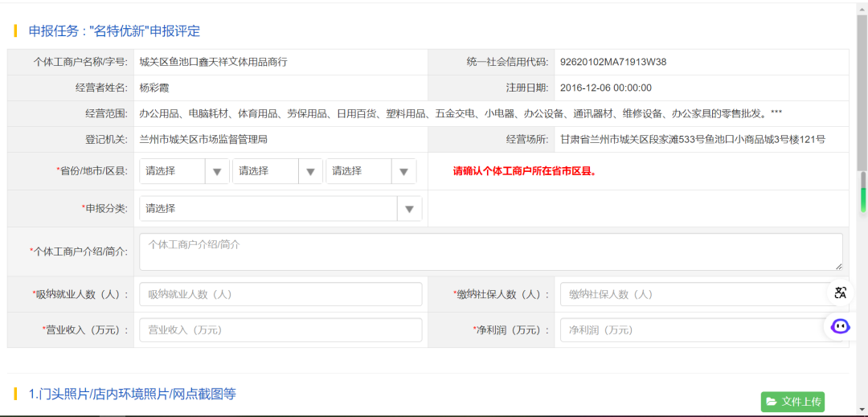The image size is (868, 417).
Task: Open the second 地市 city dropdown
Action: coord(277,171)
